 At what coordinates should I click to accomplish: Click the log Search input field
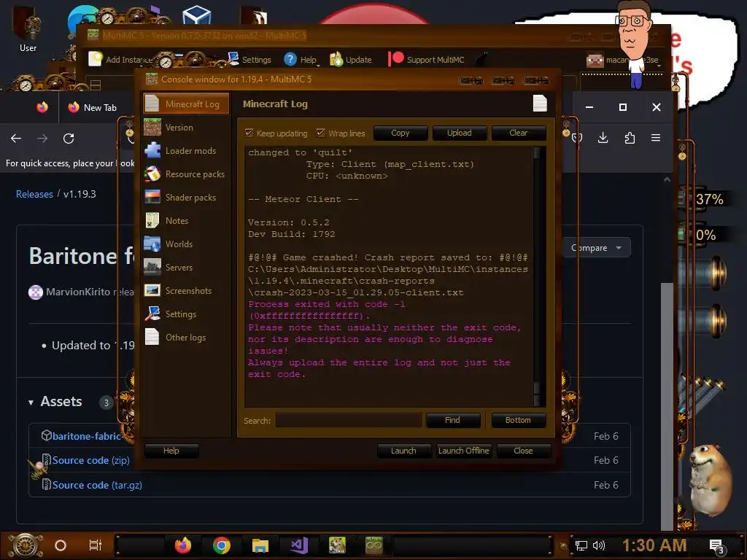pyautogui.click(x=348, y=421)
